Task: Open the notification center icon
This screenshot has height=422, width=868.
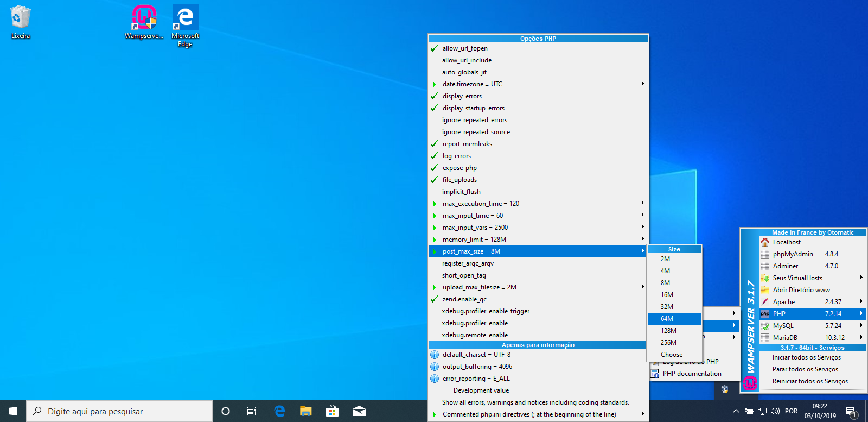Action: point(851,411)
